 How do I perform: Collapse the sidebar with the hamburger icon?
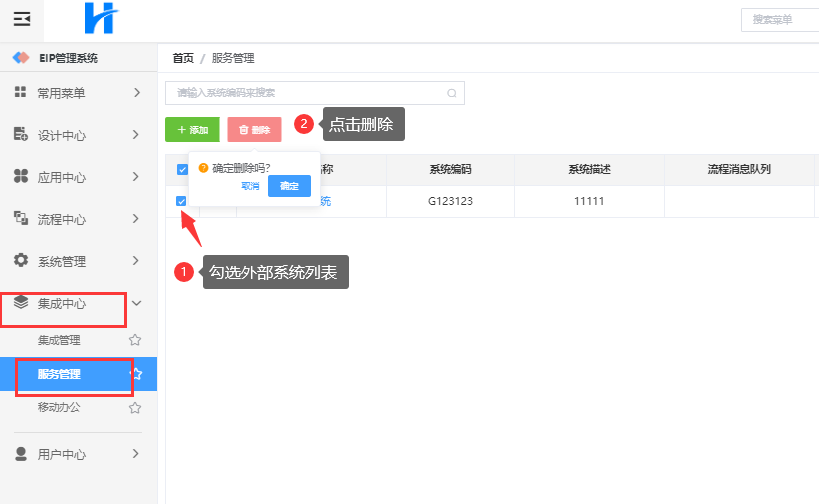[22, 19]
